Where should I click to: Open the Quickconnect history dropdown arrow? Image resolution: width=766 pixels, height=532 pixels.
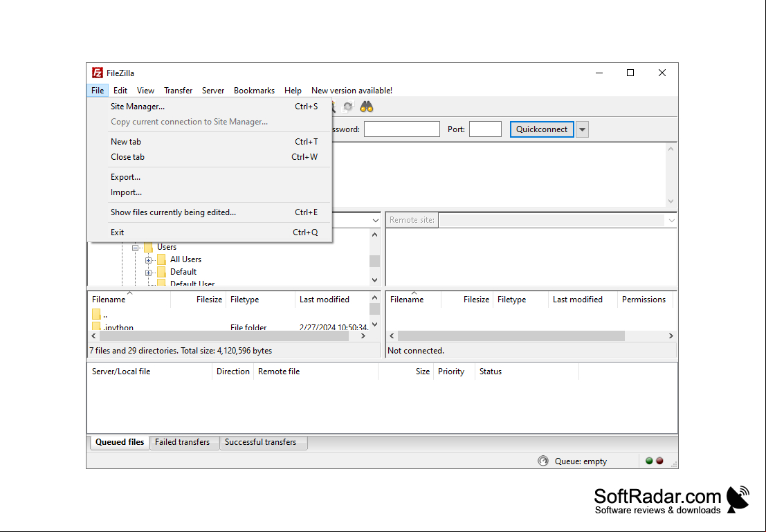[x=583, y=129]
